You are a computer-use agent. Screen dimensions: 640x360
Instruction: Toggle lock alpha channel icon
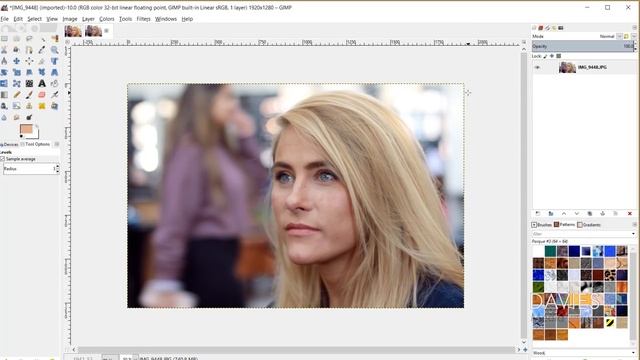(559, 56)
